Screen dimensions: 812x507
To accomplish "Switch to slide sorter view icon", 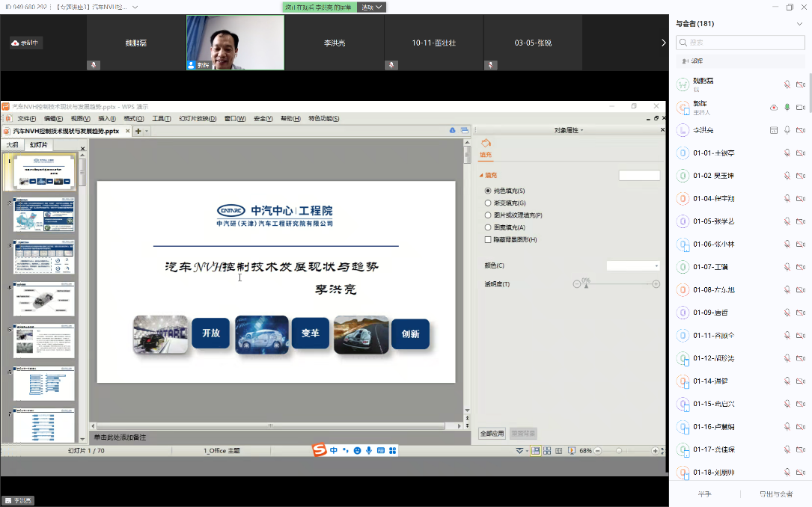I will coord(547,451).
